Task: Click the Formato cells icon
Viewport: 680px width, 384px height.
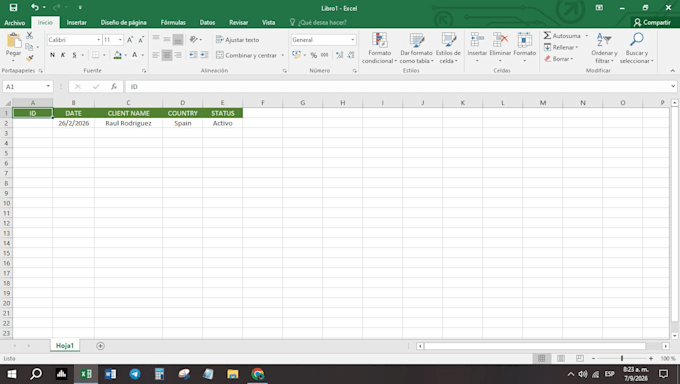Action: [x=524, y=40]
